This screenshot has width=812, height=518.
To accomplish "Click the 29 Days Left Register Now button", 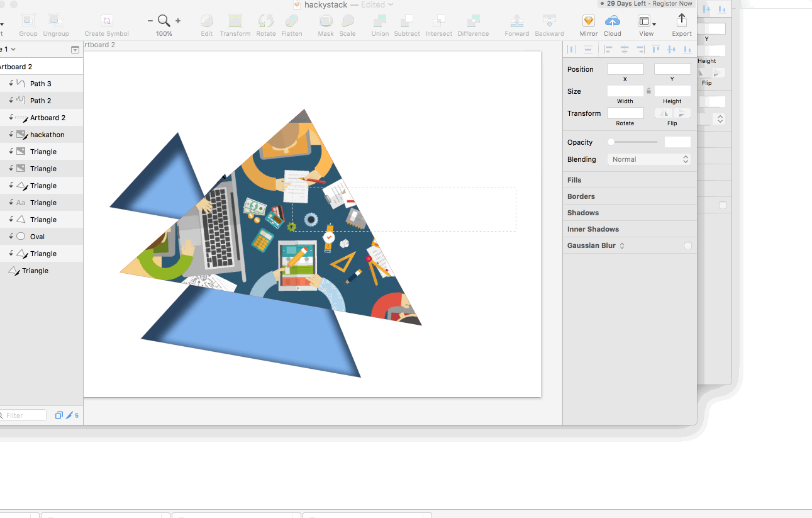I will (647, 4).
